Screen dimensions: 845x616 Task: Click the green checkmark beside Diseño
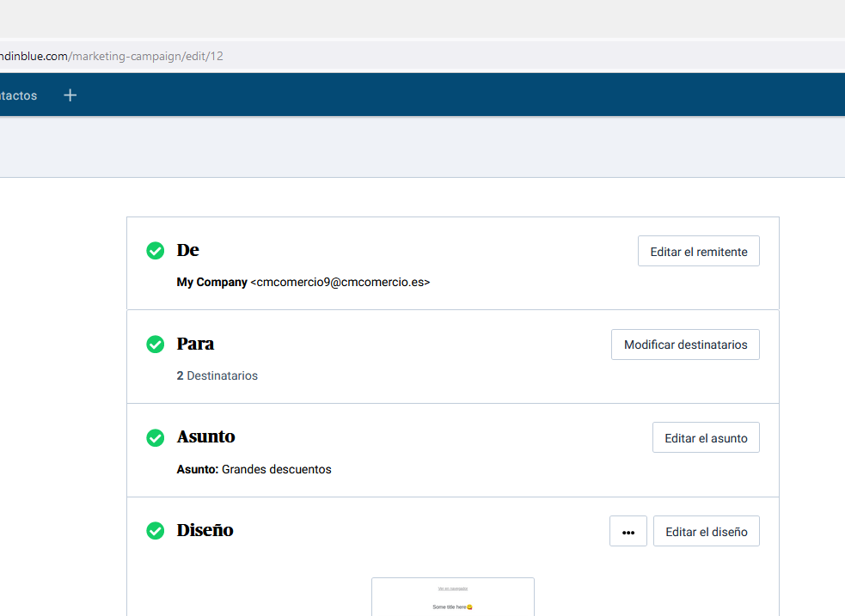point(156,531)
